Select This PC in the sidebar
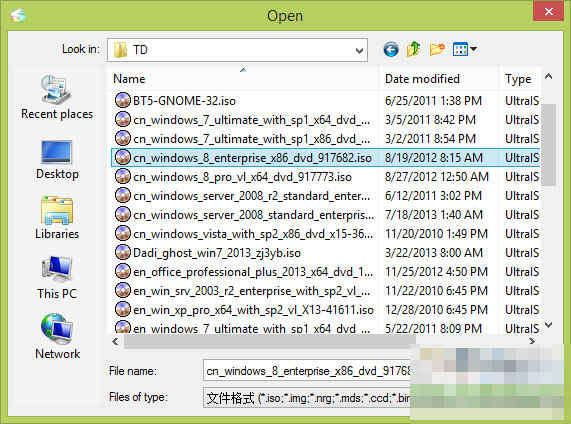 click(57, 278)
